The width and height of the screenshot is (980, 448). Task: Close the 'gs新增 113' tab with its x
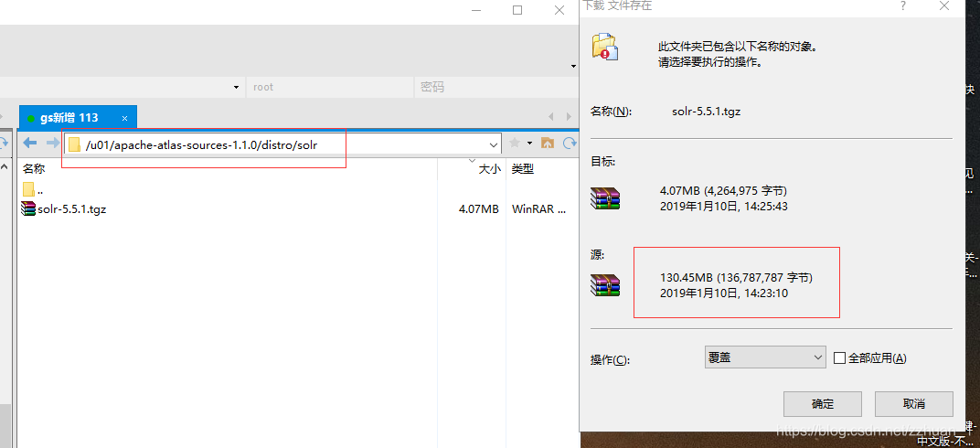pyautogui.click(x=125, y=118)
